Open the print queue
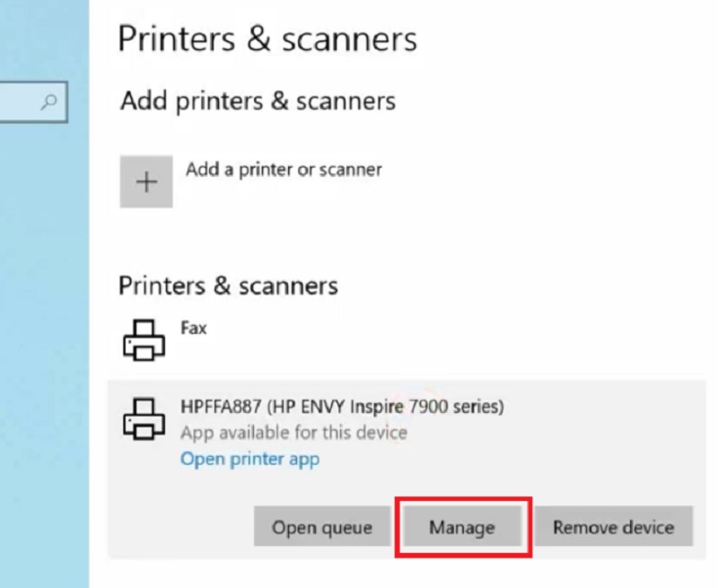This screenshot has height=588, width=718. (321, 527)
